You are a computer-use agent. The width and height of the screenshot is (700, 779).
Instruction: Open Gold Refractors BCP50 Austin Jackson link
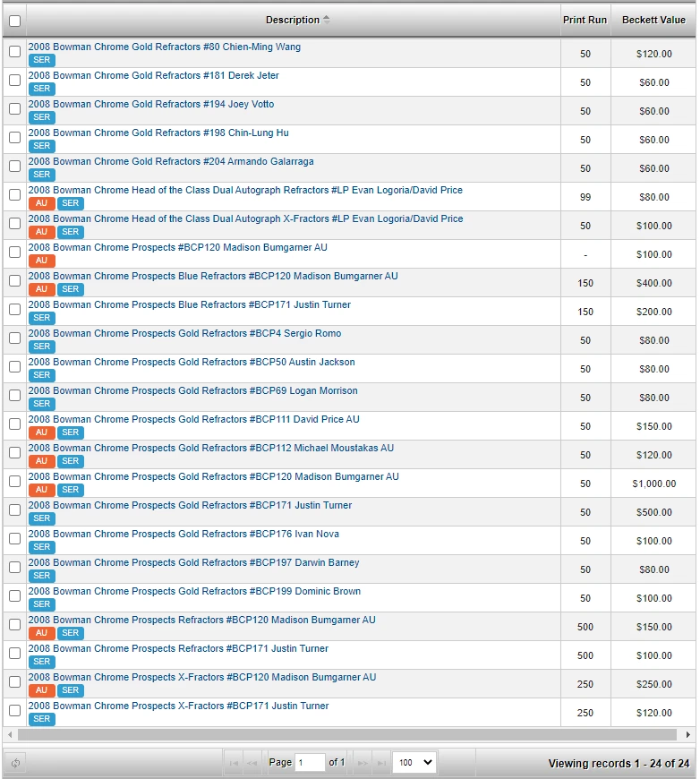(x=192, y=362)
